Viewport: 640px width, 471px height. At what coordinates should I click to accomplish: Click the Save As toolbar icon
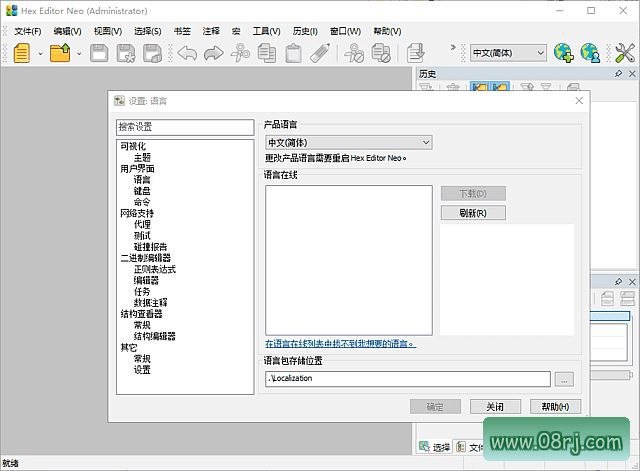tap(126, 53)
